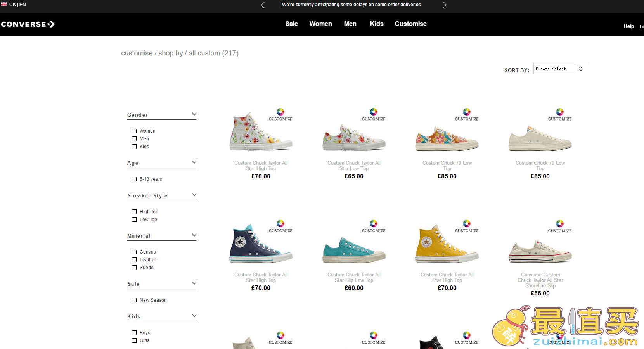Open the Customise menu

(410, 24)
